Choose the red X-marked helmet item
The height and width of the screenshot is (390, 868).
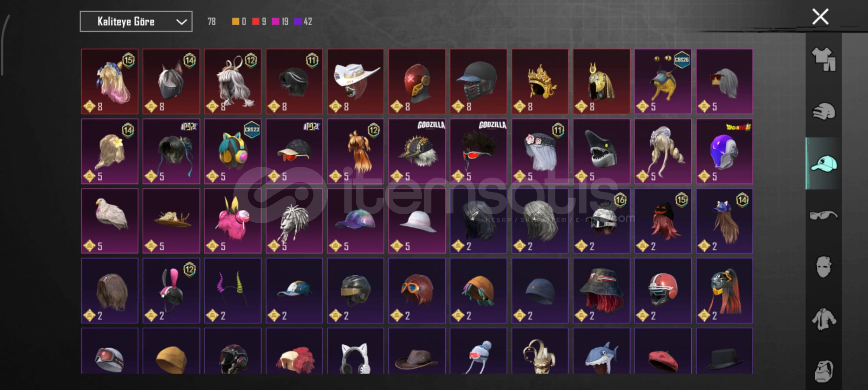click(417, 81)
